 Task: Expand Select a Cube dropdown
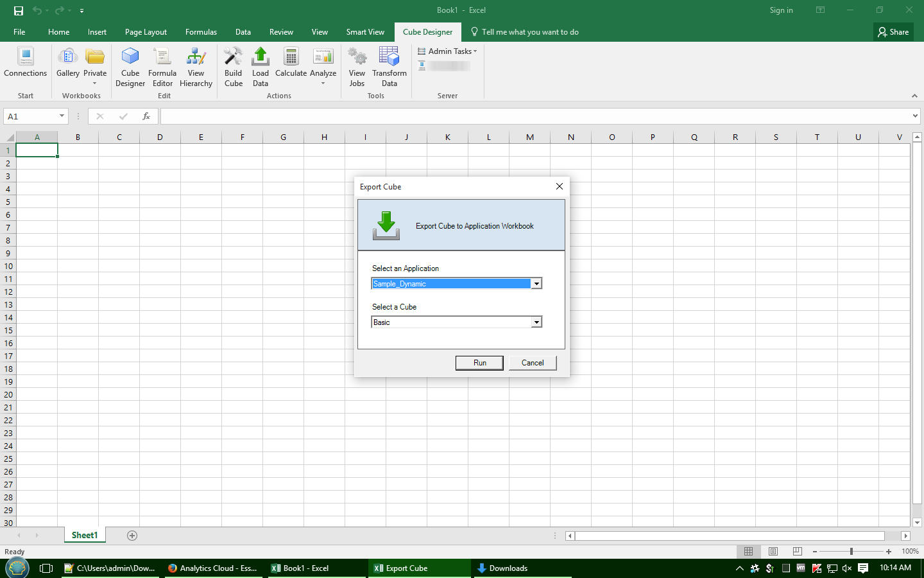click(x=536, y=322)
